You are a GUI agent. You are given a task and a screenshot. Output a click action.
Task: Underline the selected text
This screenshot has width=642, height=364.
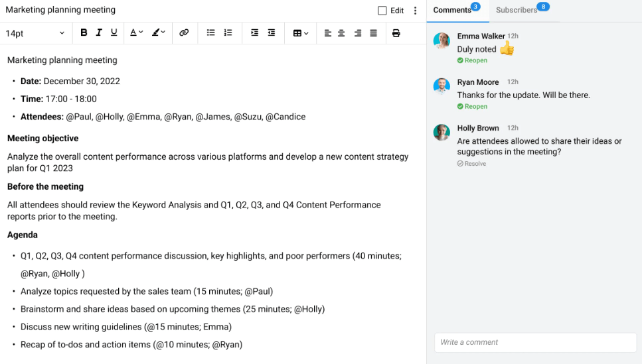pos(114,32)
